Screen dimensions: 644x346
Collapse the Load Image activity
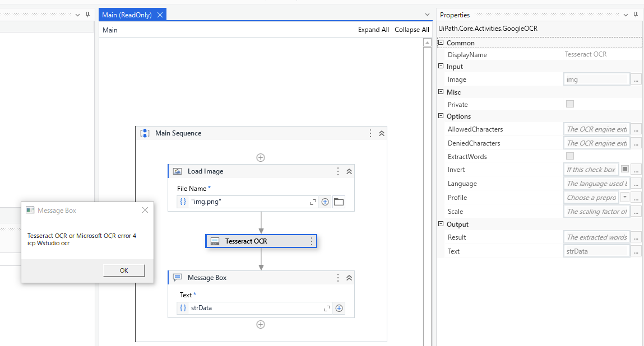[349, 171]
